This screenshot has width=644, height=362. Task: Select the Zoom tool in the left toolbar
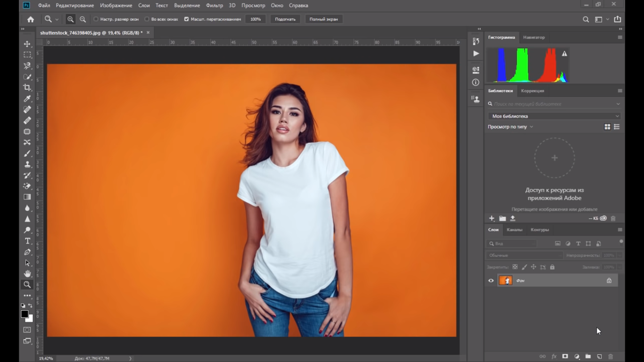[x=27, y=285]
